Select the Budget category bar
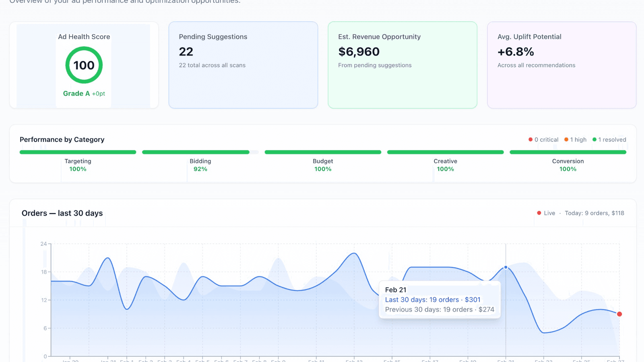This screenshot has height=362, width=644. pos(323,152)
